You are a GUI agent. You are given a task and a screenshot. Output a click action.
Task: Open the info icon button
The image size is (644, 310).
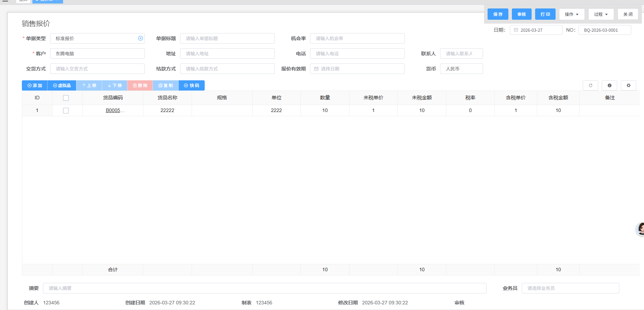click(609, 86)
